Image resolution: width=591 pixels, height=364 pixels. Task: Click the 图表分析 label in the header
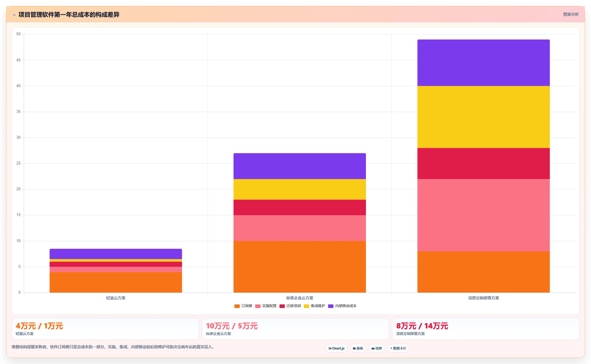[571, 14]
